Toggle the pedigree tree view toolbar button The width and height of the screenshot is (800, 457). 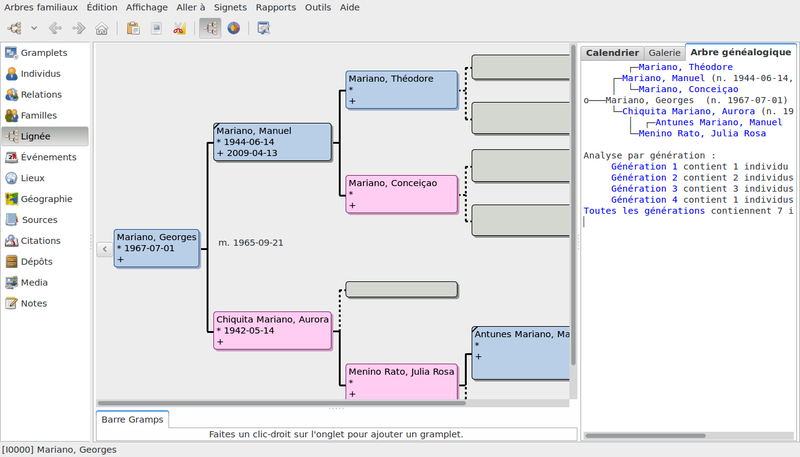(210, 28)
